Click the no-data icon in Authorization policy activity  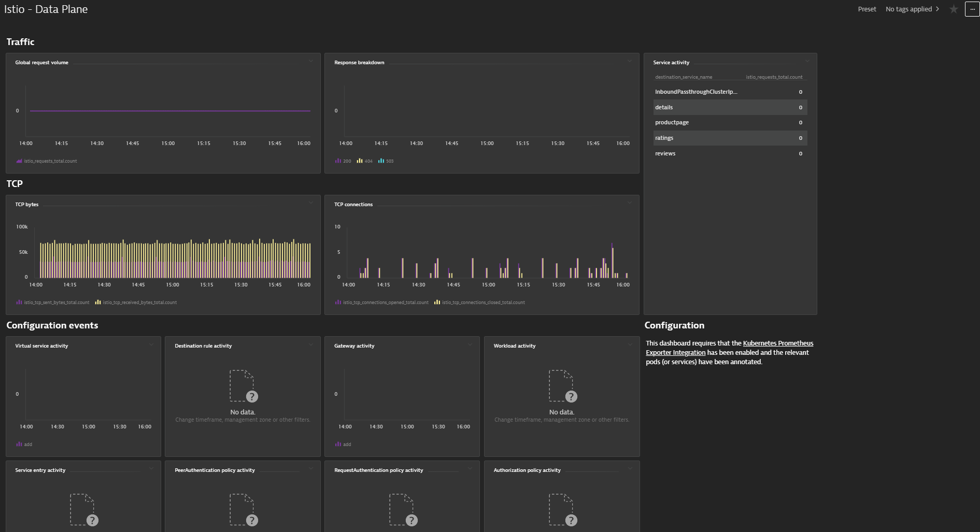point(563,510)
